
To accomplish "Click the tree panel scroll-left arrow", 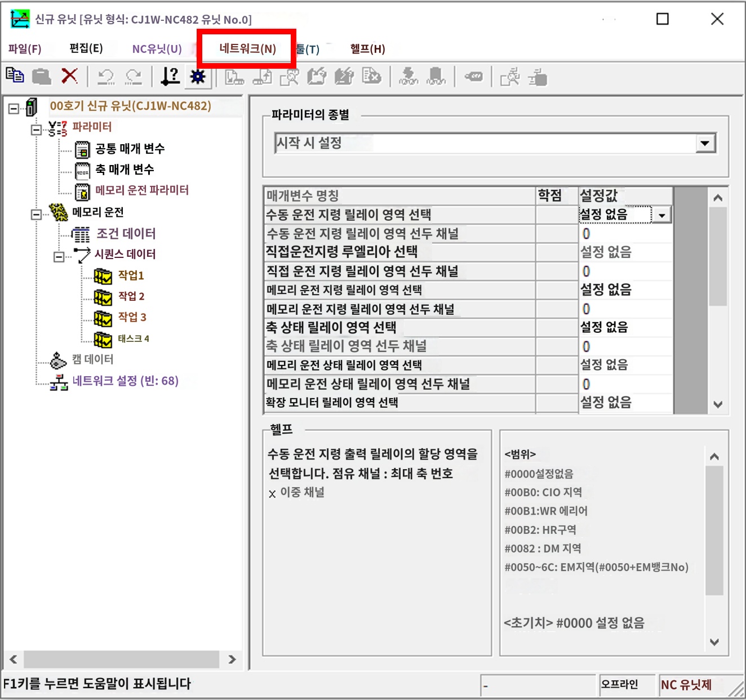I will pyautogui.click(x=14, y=659).
